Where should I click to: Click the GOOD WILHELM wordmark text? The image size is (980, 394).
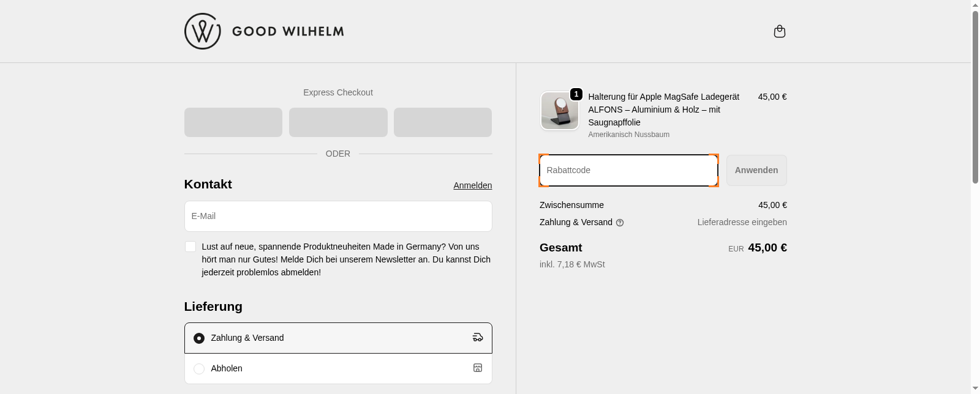(288, 31)
